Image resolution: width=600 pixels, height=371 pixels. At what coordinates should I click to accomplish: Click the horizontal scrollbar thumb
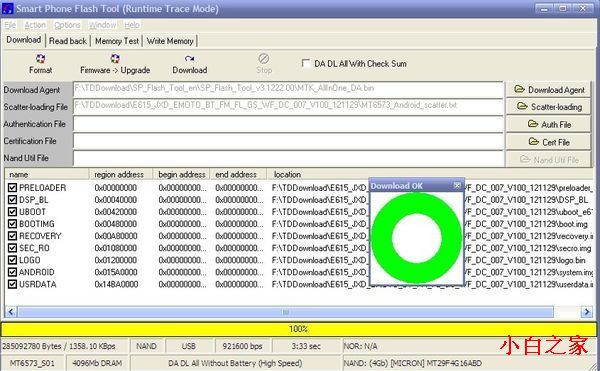pos(285,312)
